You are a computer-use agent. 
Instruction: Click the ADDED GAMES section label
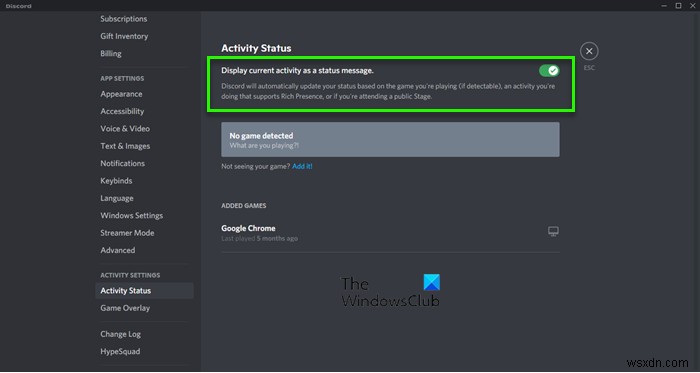click(244, 206)
